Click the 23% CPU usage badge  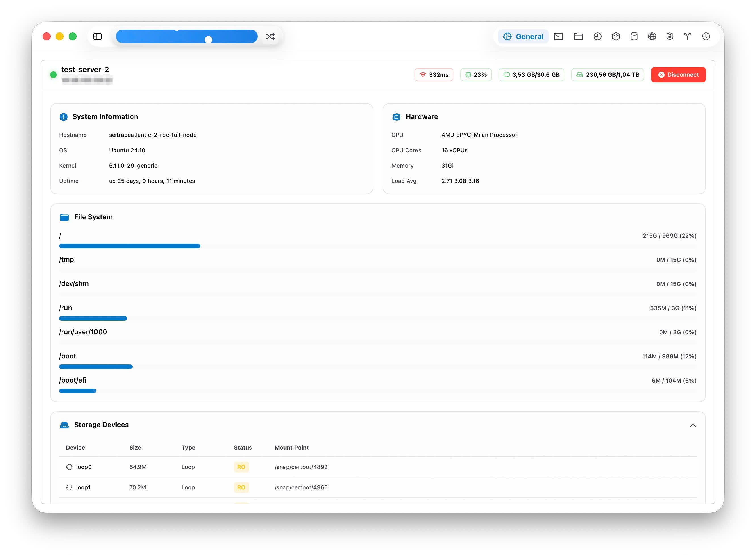(x=476, y=75)
